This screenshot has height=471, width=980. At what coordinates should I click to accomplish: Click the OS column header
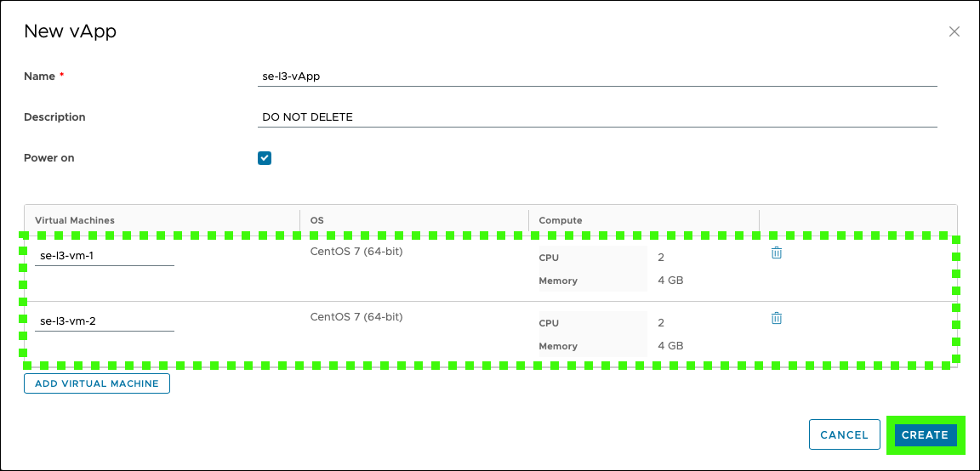click(x=316, y=220)
